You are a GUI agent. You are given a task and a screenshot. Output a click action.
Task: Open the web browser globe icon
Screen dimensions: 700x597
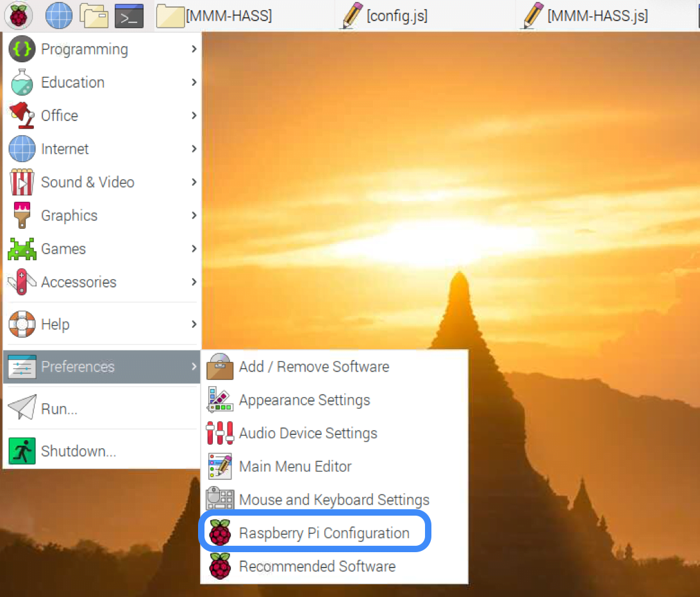(59, 15)
